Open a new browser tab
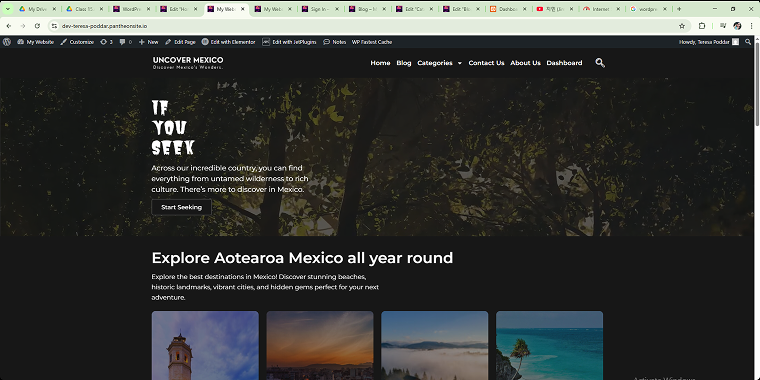The width and height of the screenshot is (760, 380). point(679,9)
